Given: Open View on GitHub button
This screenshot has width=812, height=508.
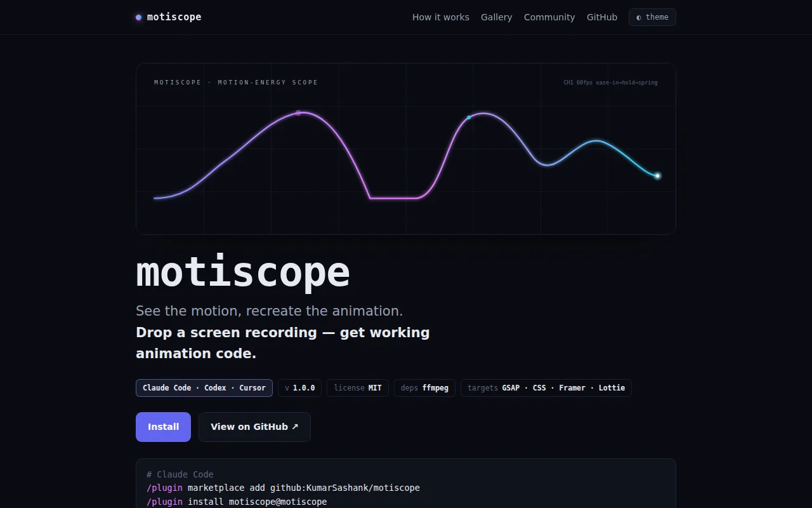Looking at the screenshot, I should click(254, 427).
